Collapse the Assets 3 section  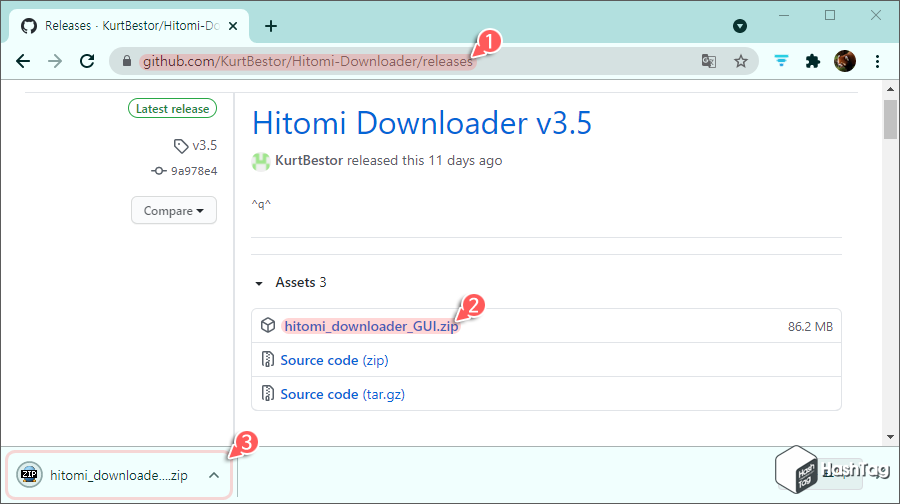coord(290,282)
